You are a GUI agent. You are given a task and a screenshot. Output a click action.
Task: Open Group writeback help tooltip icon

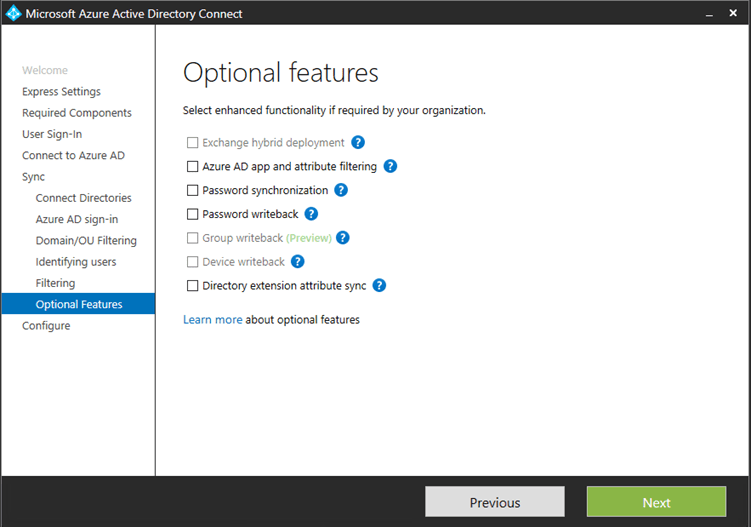pos(342,238)
